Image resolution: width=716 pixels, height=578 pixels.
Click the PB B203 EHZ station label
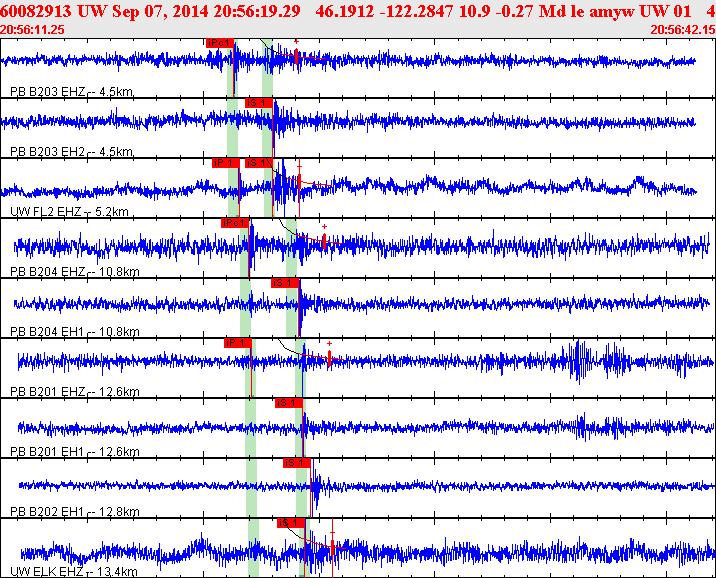(47, 92)
